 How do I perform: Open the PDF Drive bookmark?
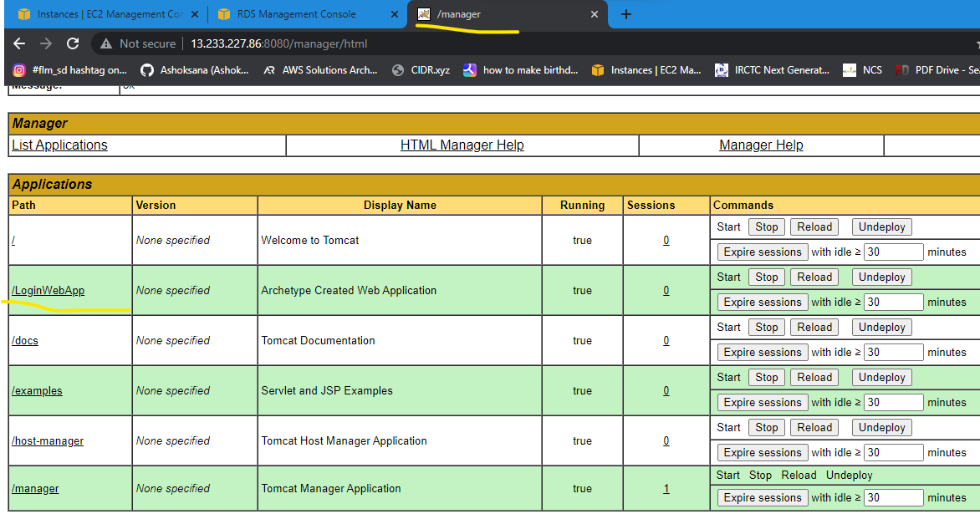pyautogui.click(x=937, y=70)
